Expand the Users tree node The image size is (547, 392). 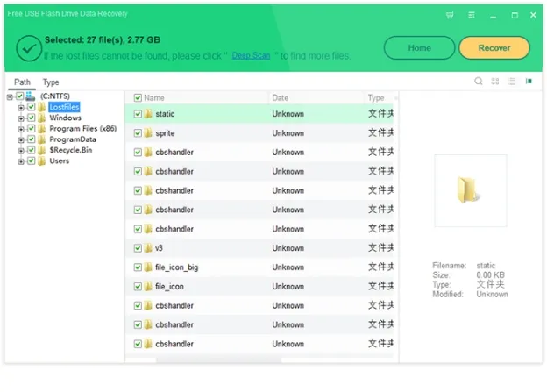click(21, 161)
